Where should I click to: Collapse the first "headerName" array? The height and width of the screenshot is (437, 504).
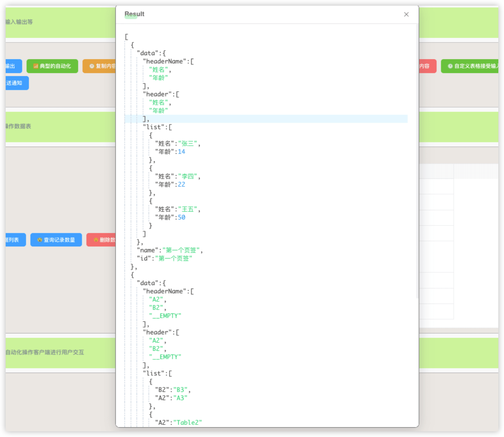tap(192, 61)
